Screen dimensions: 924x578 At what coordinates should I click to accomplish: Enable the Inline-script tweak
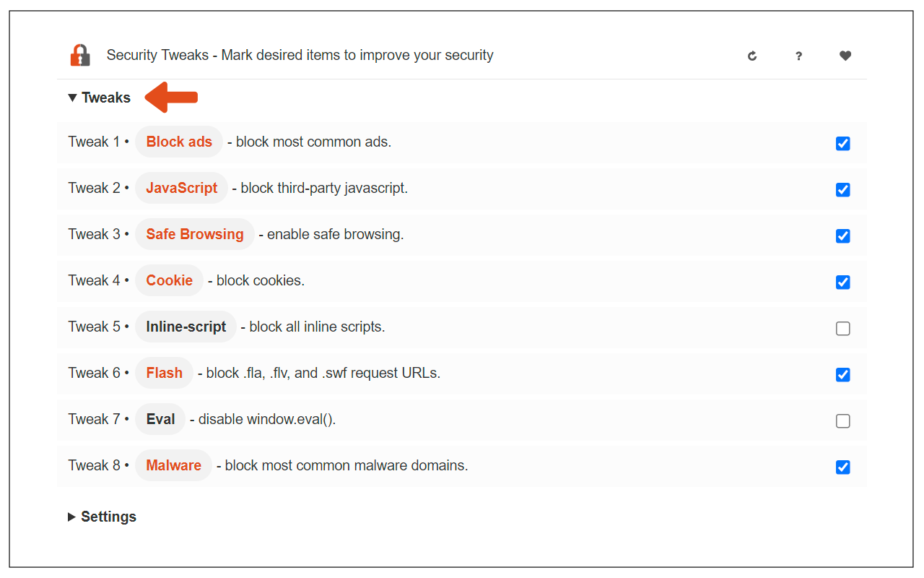(842, 328)
